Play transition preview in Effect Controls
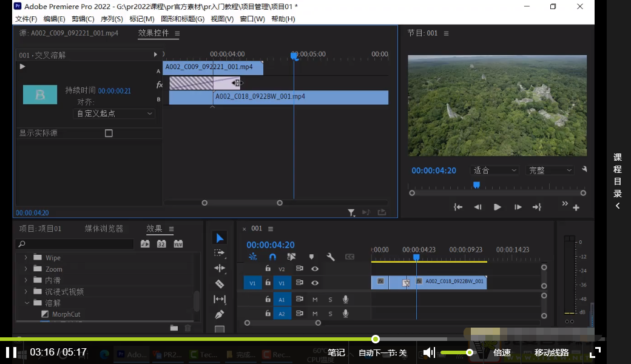Image resolution: width=631 pixels, height=364 pixels. click(22, 66)
